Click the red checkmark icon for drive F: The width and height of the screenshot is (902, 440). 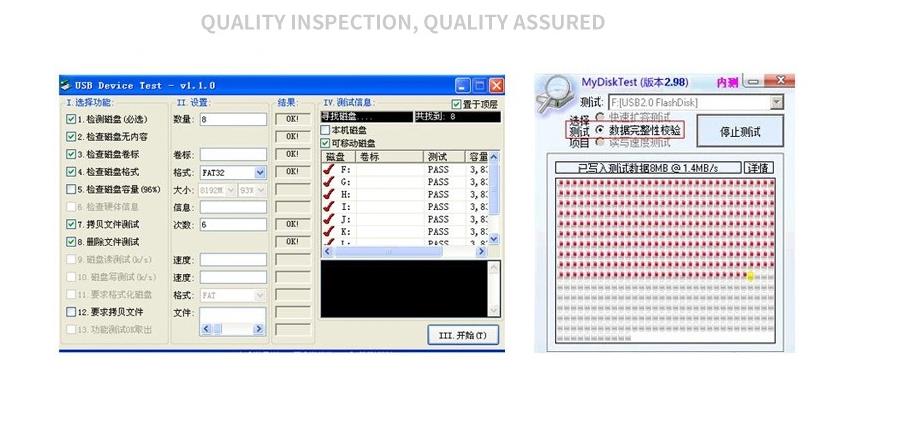click(329, 169)
